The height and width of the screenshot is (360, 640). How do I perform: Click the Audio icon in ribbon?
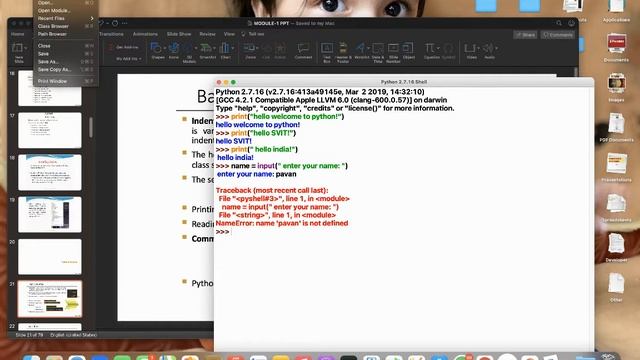488,48
